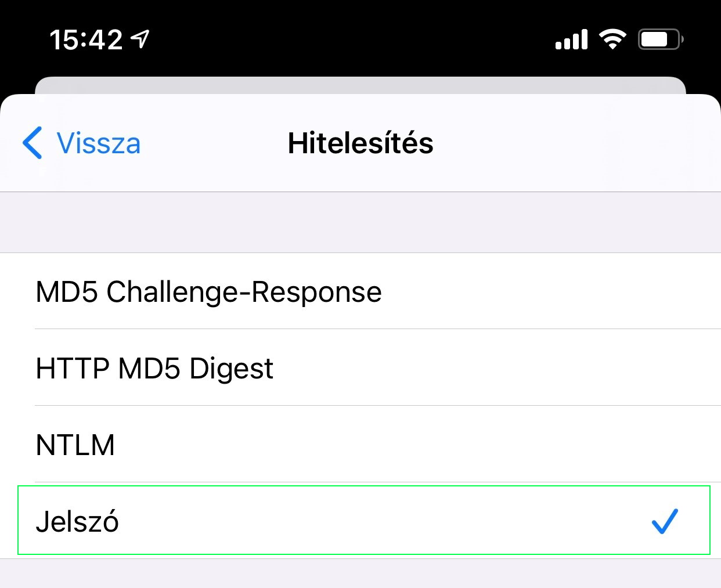This screenshot has height=588, width=721.
Task: Select MD5 Challenge-Response authentication
Action: [x=209, y=291]
